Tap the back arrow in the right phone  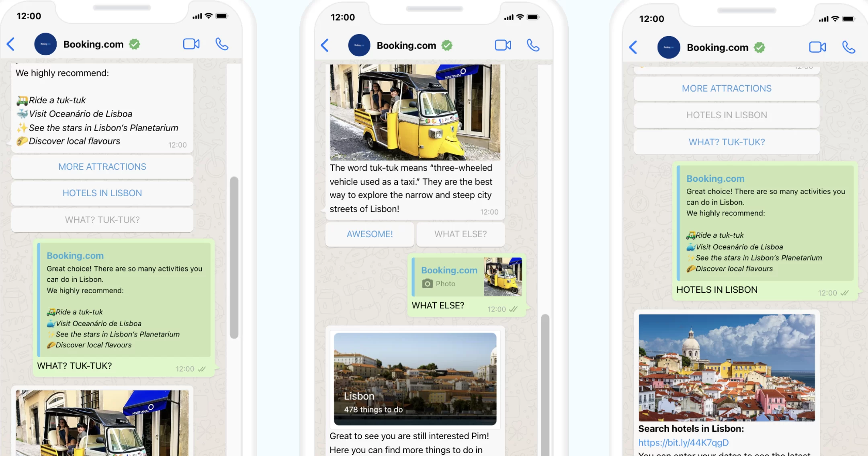(633, 47)
